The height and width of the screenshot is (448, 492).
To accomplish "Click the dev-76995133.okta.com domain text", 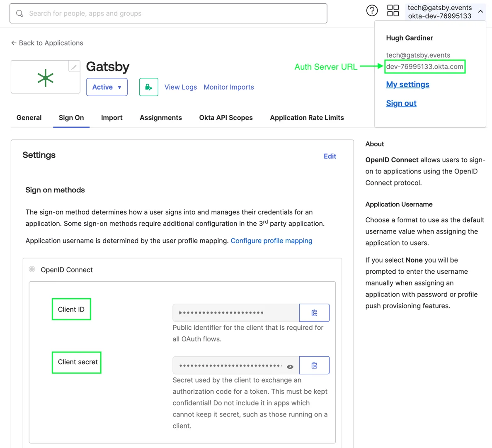I will [x=424, y=66].
